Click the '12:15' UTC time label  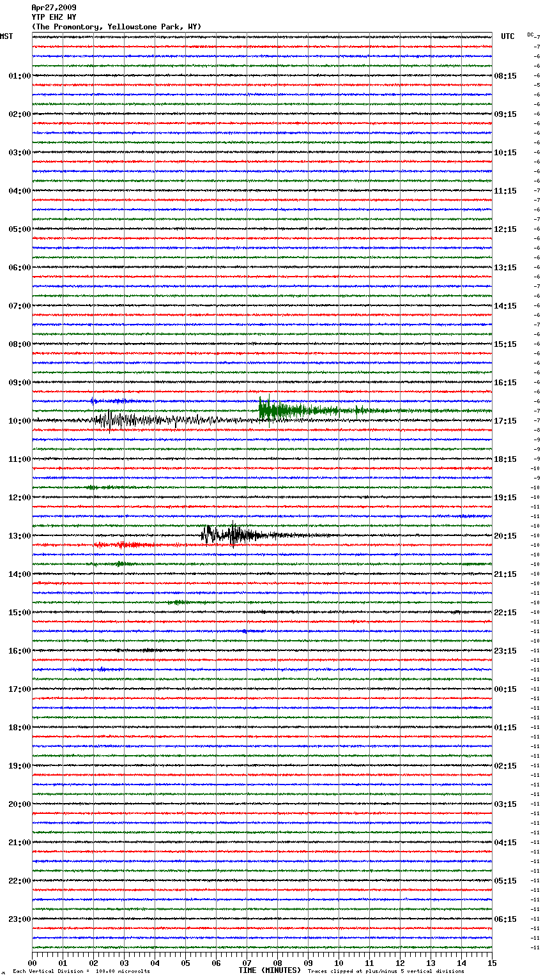click(x=505, y=229)
